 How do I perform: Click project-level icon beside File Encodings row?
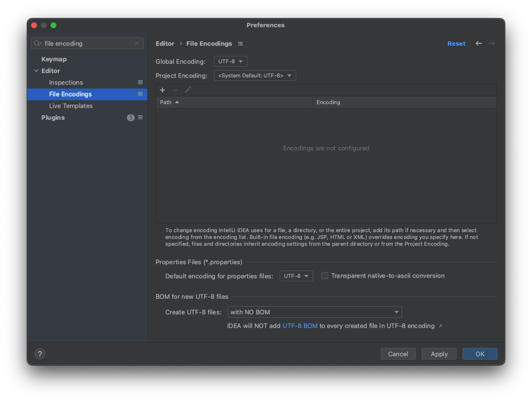click(140, 94)
